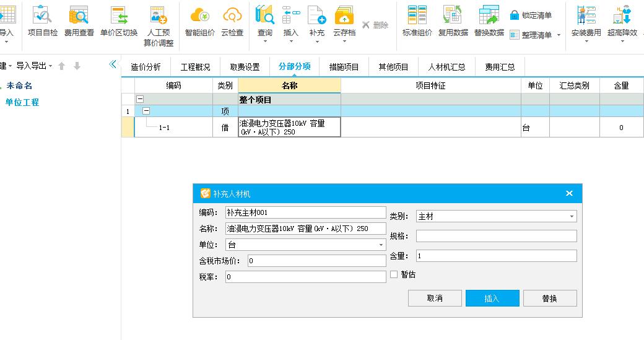Switch to the 工程概况 tab
The width and height of the screenshot is (644, 340).
[195, 67]
